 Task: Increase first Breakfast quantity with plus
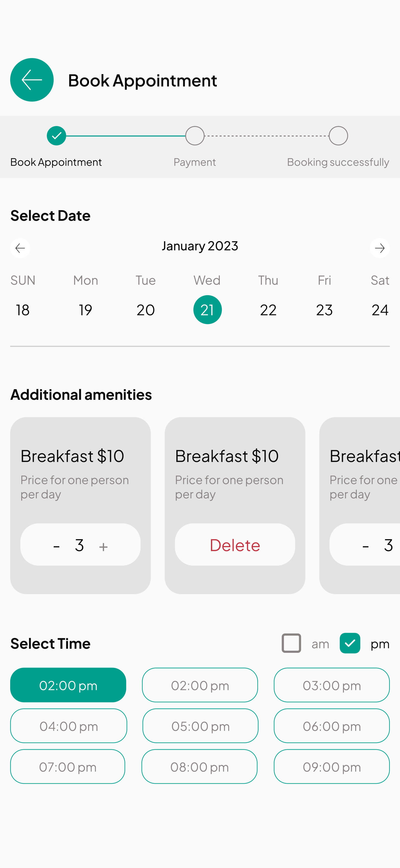tap(103, 546)
